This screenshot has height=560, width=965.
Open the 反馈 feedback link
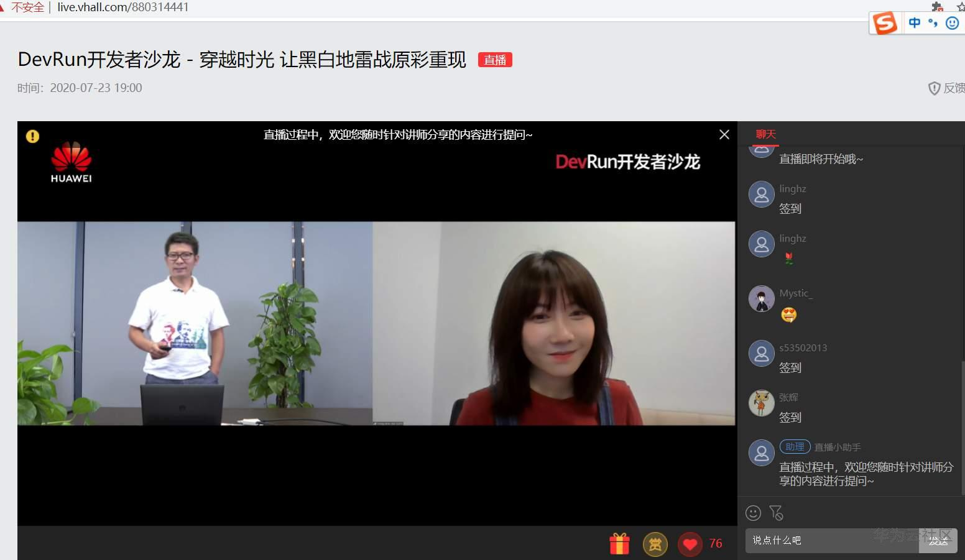point(946,88)
